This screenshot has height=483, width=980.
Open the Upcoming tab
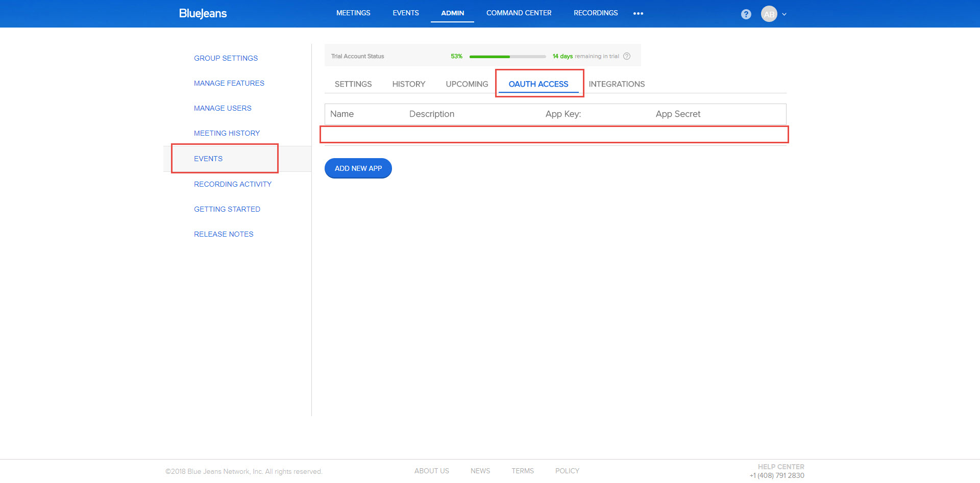(x=467, y=84)
